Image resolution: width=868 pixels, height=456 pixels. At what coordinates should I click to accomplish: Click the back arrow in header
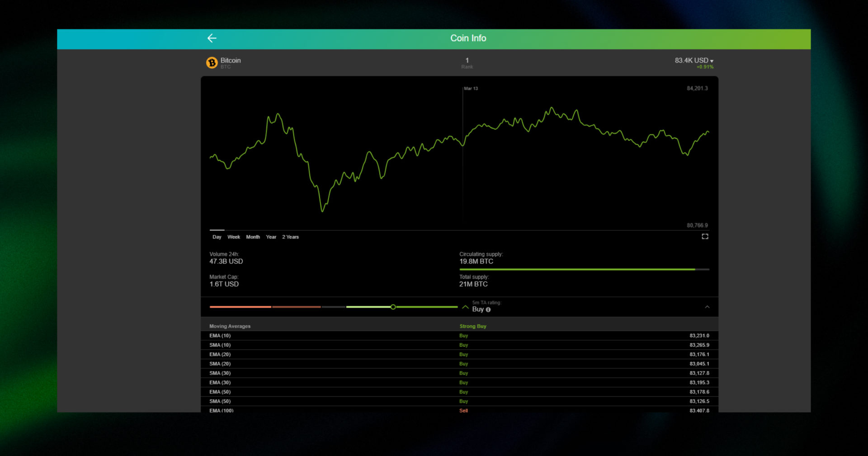pos(212,38)
